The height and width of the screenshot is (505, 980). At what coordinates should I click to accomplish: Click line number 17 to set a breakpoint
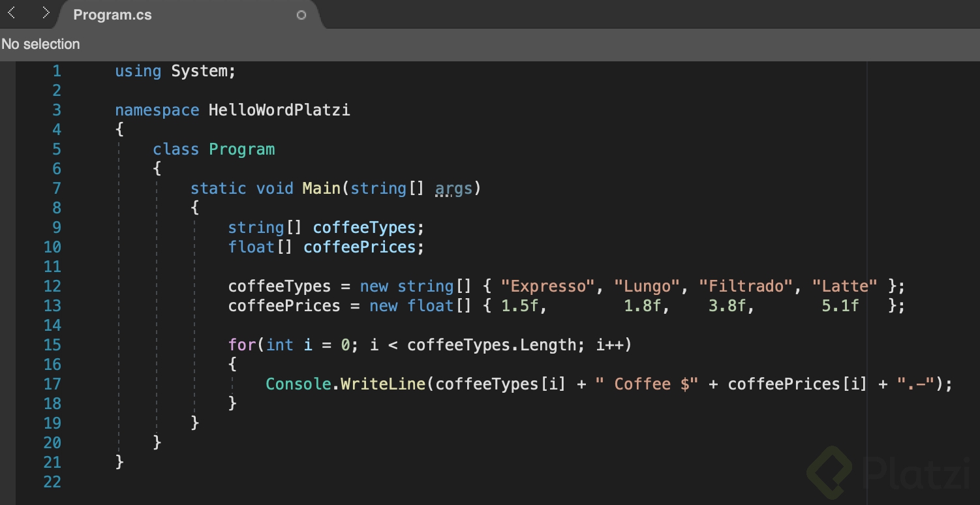[x=52, y=384]
